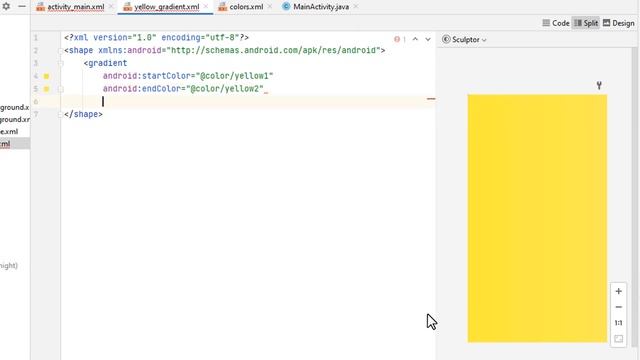Click the xmlns:android schema URL
The height and width of the screenshot is (360, 640).
click(273, 50)
